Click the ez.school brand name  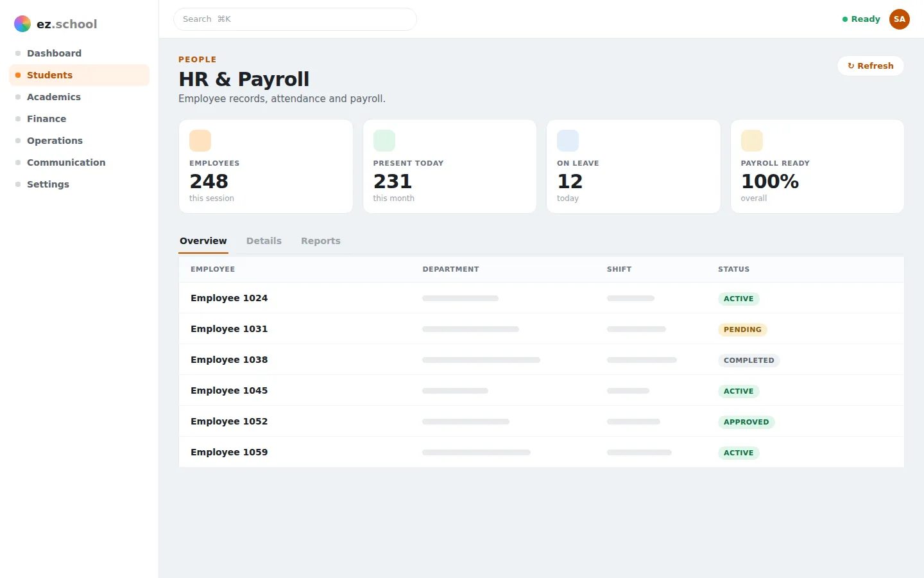[67, 24]
